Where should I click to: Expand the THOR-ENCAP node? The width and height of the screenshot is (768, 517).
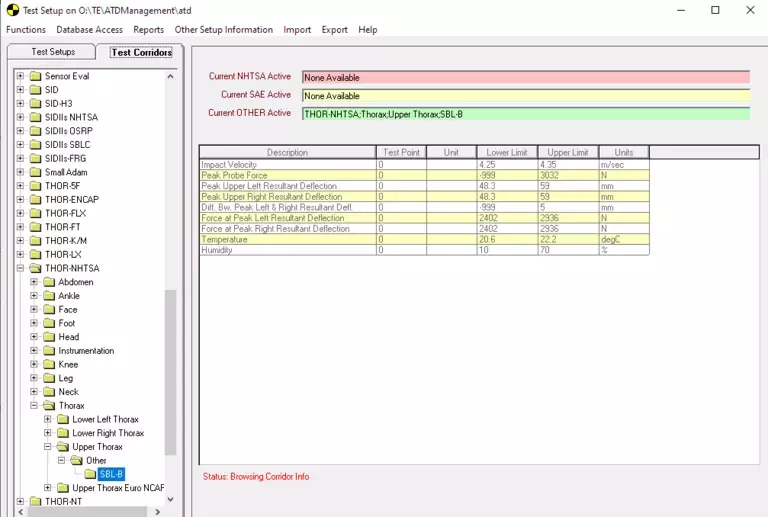point(20,199)
